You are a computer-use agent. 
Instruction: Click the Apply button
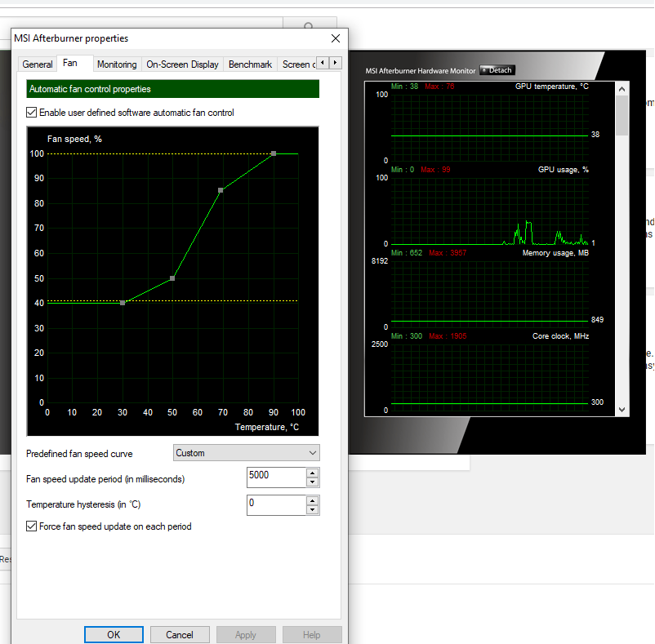coord(246,635)
